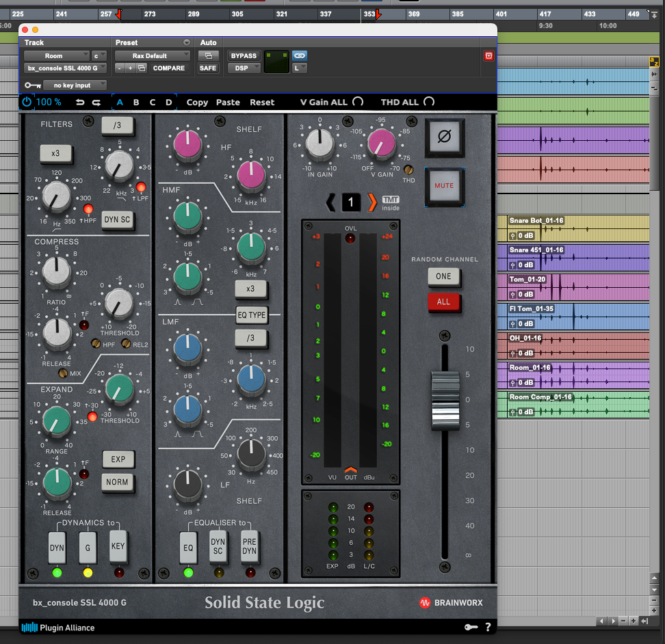The height and width of the screenshot is (644, 665).
Task: Click the SAFE button
Action: coord(208,68)
